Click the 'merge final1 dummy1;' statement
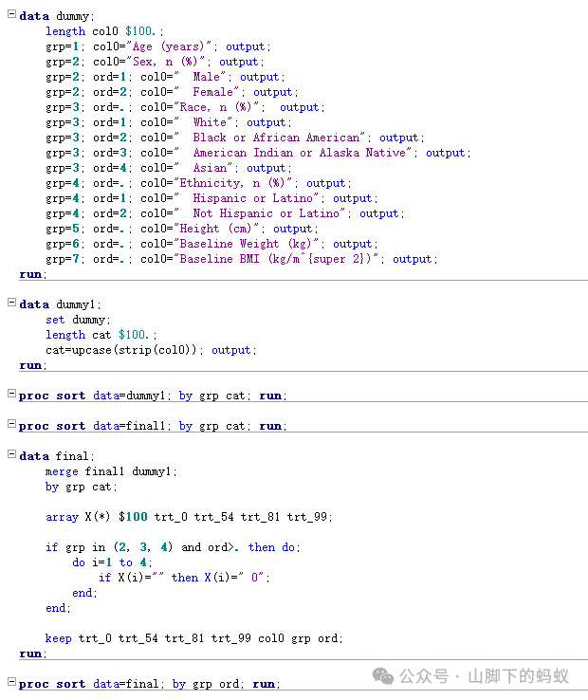 (111, 471)
